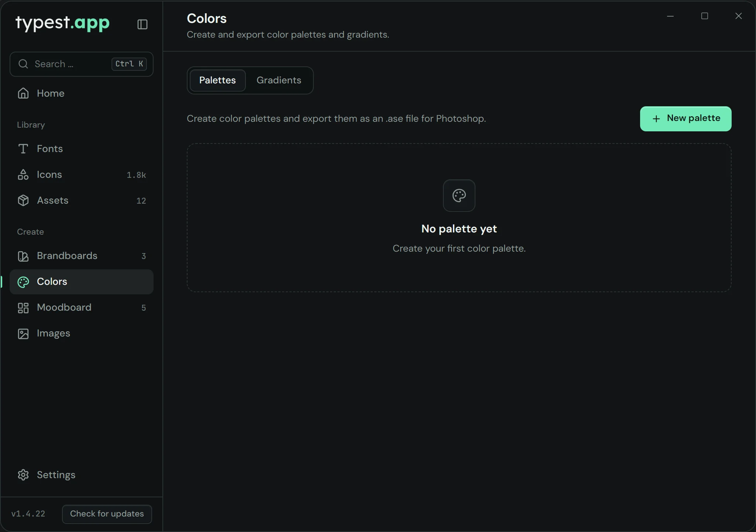Viewport: 756px width, 532px height.
Task: Create a New palette
Action: click(x=685, y=119)
